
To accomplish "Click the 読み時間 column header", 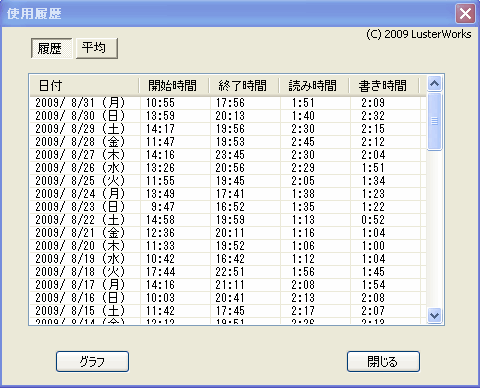I will 314,86.
